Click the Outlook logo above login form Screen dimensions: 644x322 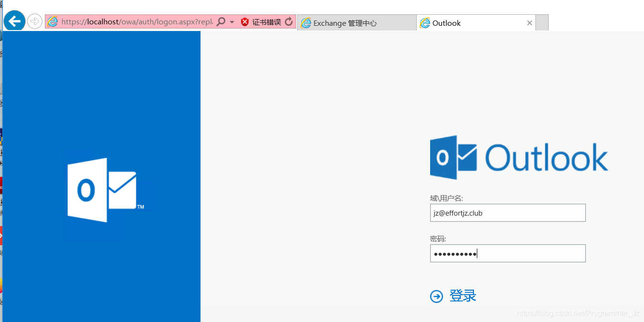[x=519, y=157]
